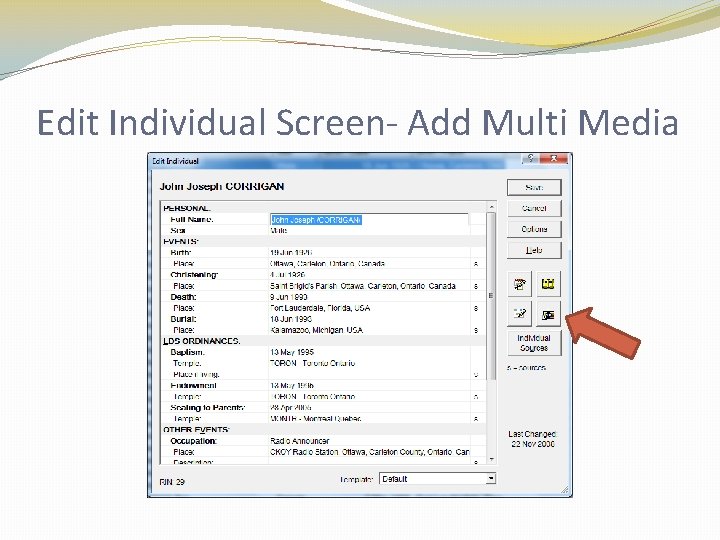Select Fort Lauderdale, Florida, USA place

coord(320,308)
